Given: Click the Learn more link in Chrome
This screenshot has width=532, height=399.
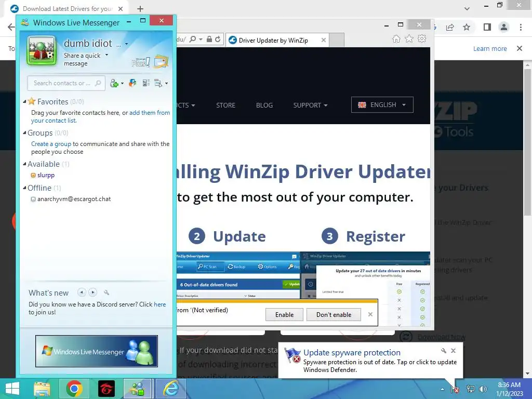Looking at the screenshot, I should [x=490, y=48].
